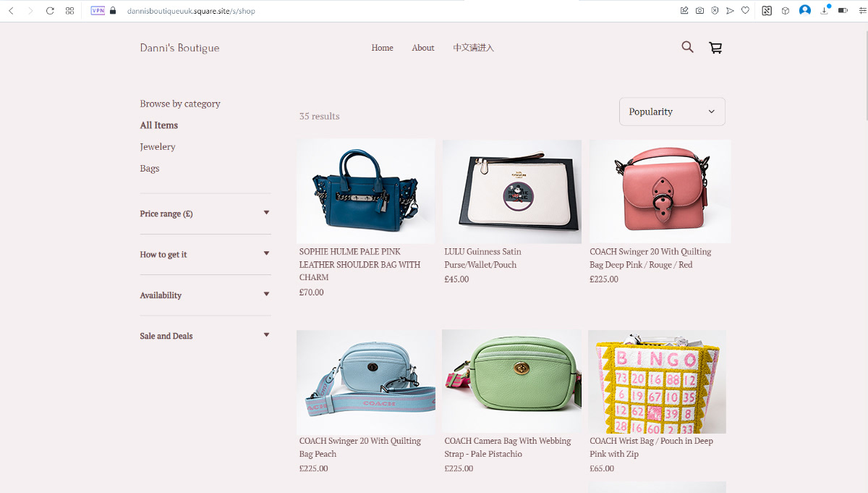Click the 35 results count text
The height and width of the screenshot is (493, 868).
(x=320, y=117)
